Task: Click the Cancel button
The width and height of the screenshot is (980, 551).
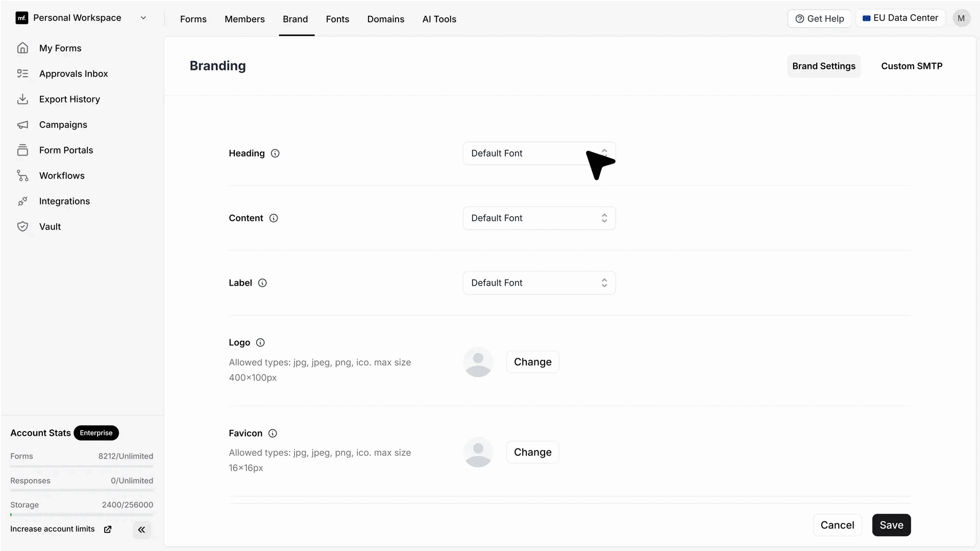Action: point(837,525)
